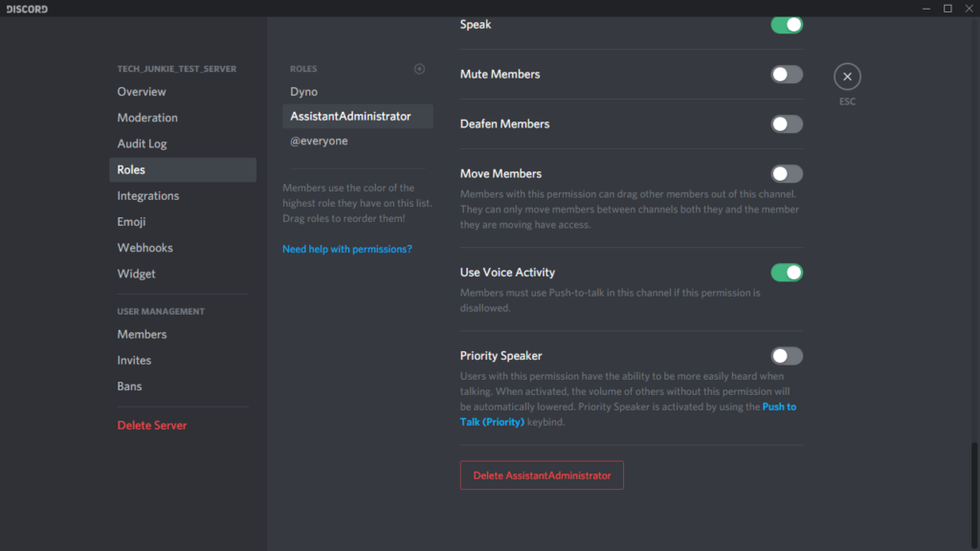Screen dimensions: 980x551
Task: Open the Overview settings page
Action: (142, 92)
